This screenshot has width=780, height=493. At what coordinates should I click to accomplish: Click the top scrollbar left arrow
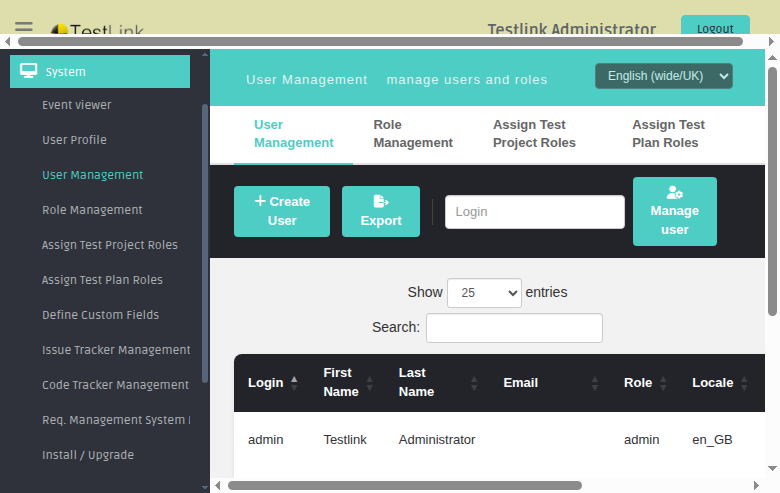click(x=7, y=41)
